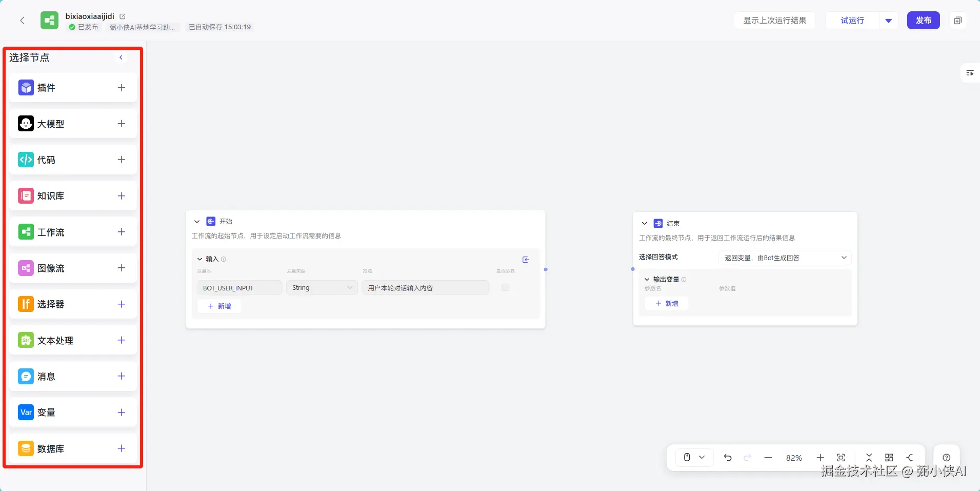Open the String variable type dropdown
The width and height of the screenshot is (980, 491).
[322, 288]
